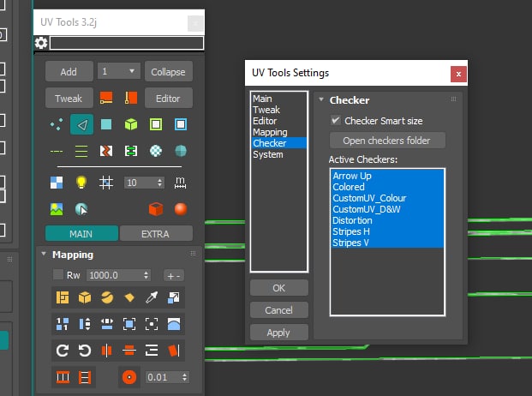Click the sphere with cursor icon
This screenshot has height=396, width=532.
pos(81,209)
